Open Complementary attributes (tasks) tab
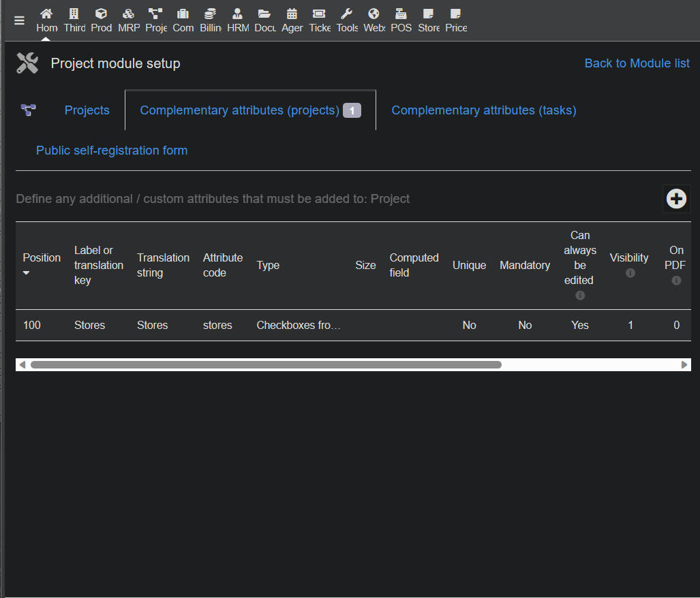700x598 pixels. tap(483, 110)
